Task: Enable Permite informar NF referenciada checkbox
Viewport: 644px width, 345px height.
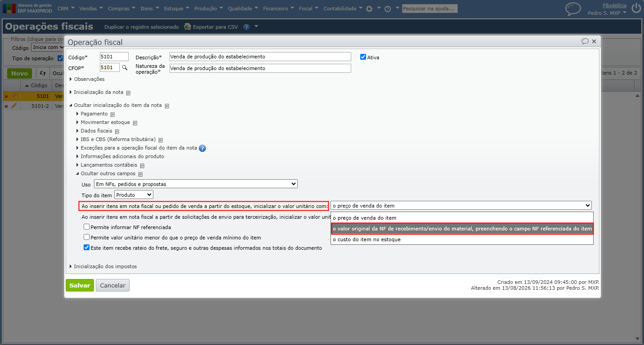Action: 87,227
